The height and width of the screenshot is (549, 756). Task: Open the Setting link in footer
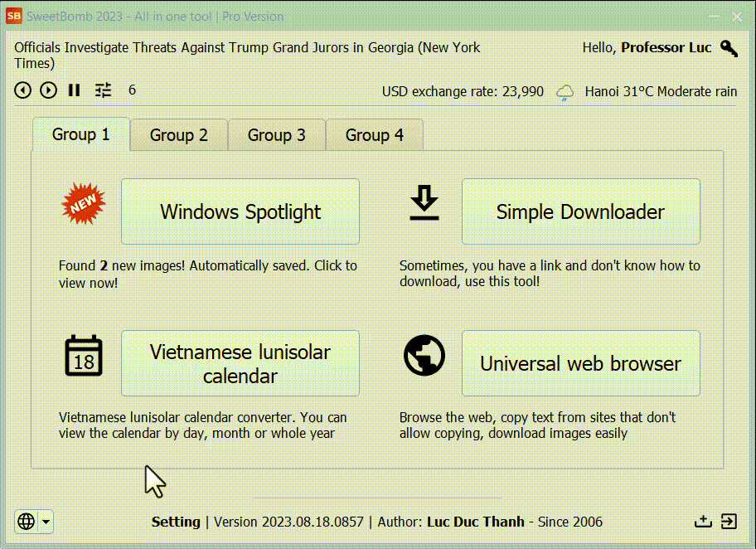[176, 522]
